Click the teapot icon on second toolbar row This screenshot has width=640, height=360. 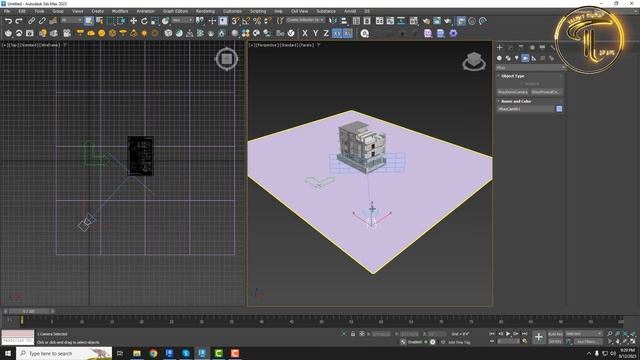tap(8, 33)
